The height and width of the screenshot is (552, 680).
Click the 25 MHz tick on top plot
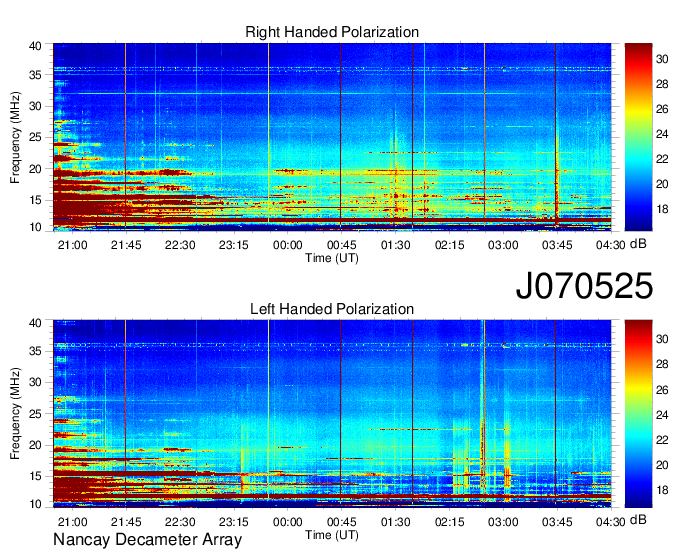[35, 137]
